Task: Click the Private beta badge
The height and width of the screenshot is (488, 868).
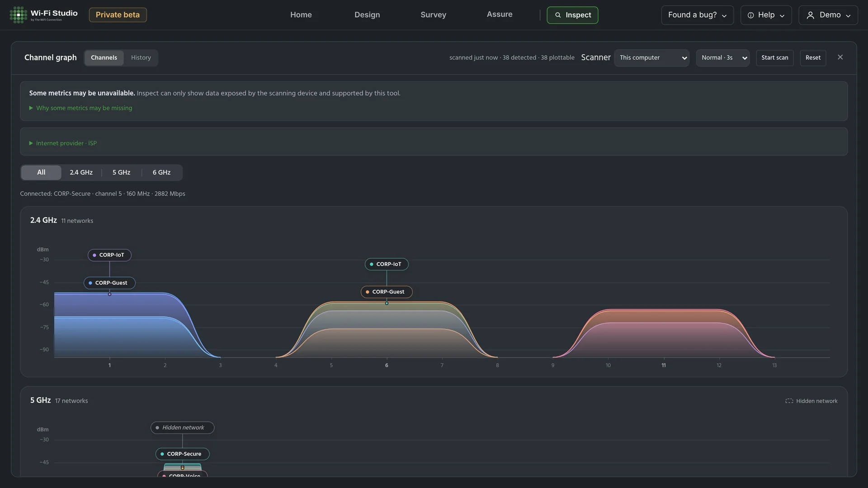Action: click(x=118, y=15)
